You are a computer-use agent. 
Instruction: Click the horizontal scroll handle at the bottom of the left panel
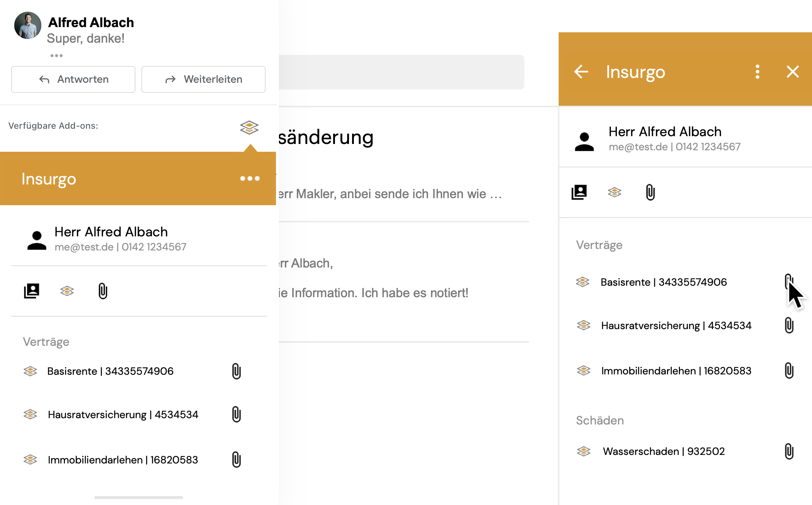(139, 497)
